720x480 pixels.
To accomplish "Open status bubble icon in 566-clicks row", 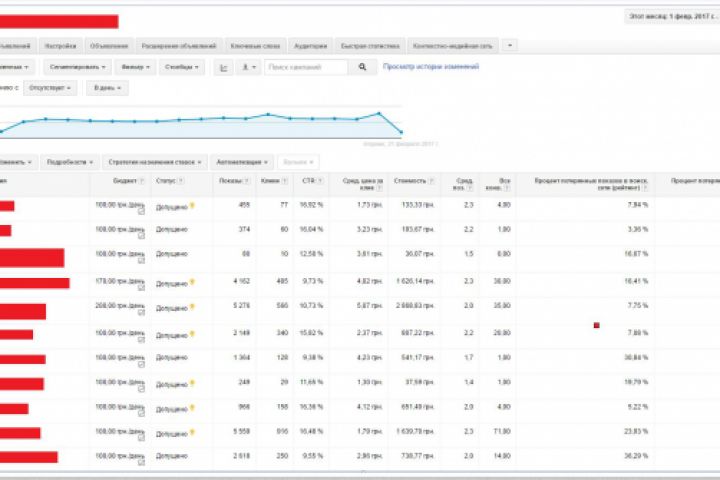I will pyautogui.click(x=192, y=307).
